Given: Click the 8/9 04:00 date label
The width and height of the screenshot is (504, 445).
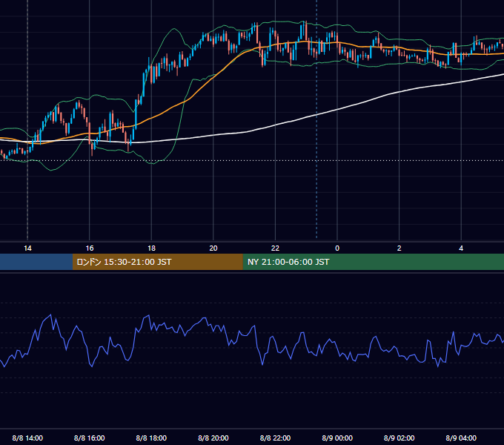Looking at the screenshot, I should [x=461, y=438].
